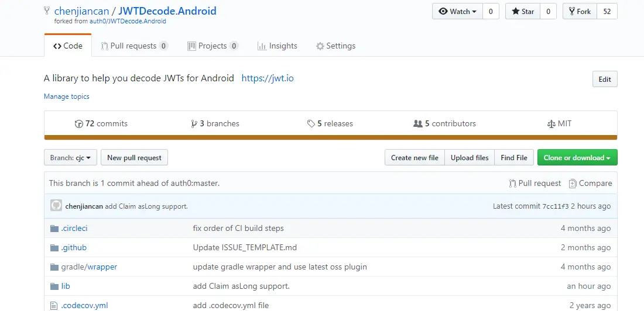Image resolution: width=644 pixels, height=311 pixels.
Task: Click the fork icon in Fork button
Action: (572, 12)
